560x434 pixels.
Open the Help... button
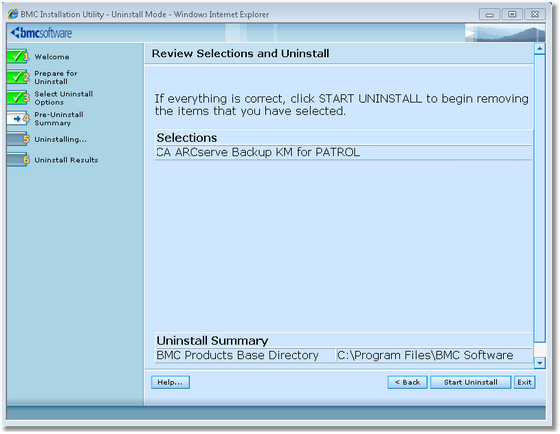(x=170, y=382)
